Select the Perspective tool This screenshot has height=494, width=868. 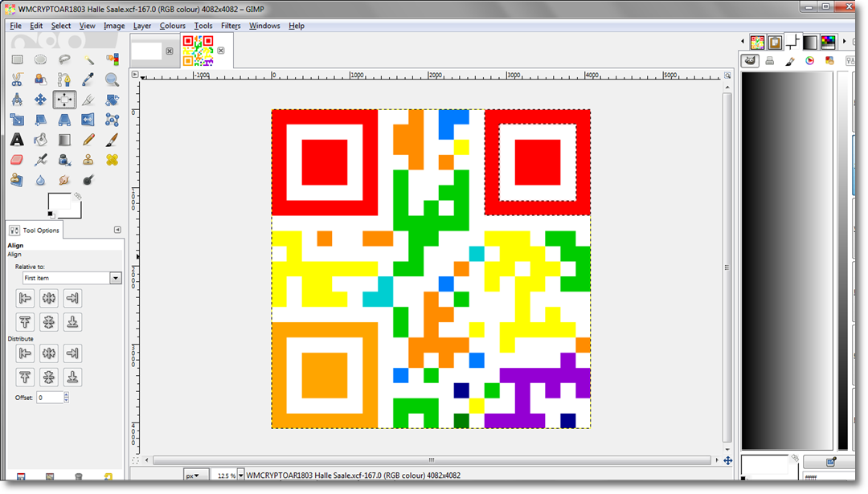tap(64, 120)
